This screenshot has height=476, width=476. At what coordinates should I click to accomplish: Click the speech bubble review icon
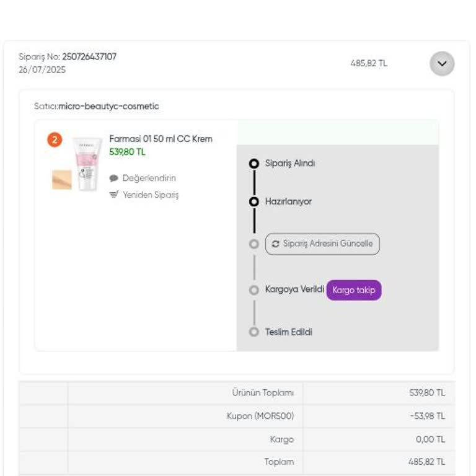(114, 178)
